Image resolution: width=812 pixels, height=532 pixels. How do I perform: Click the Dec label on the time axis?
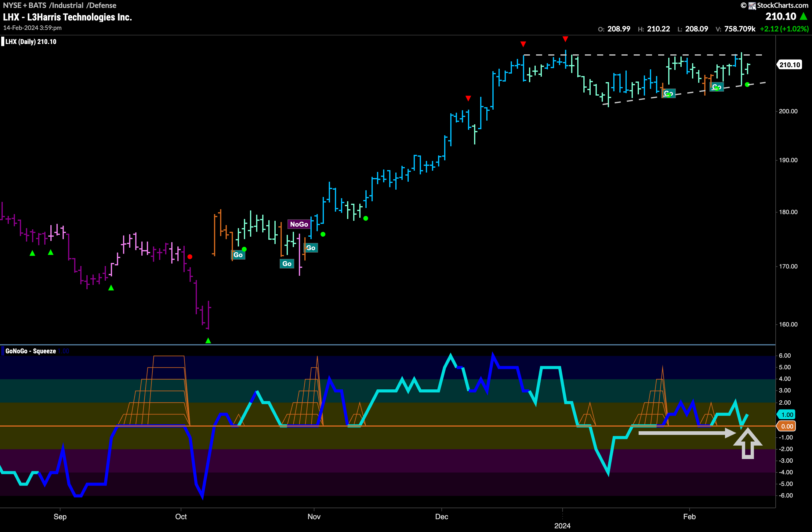click(441, 517)
